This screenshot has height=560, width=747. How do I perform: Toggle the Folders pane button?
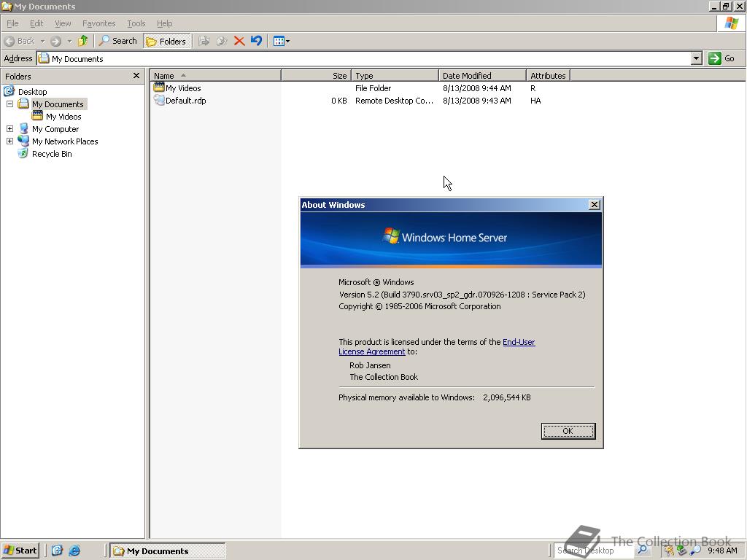pyautogui.click(x=166, y=42)
